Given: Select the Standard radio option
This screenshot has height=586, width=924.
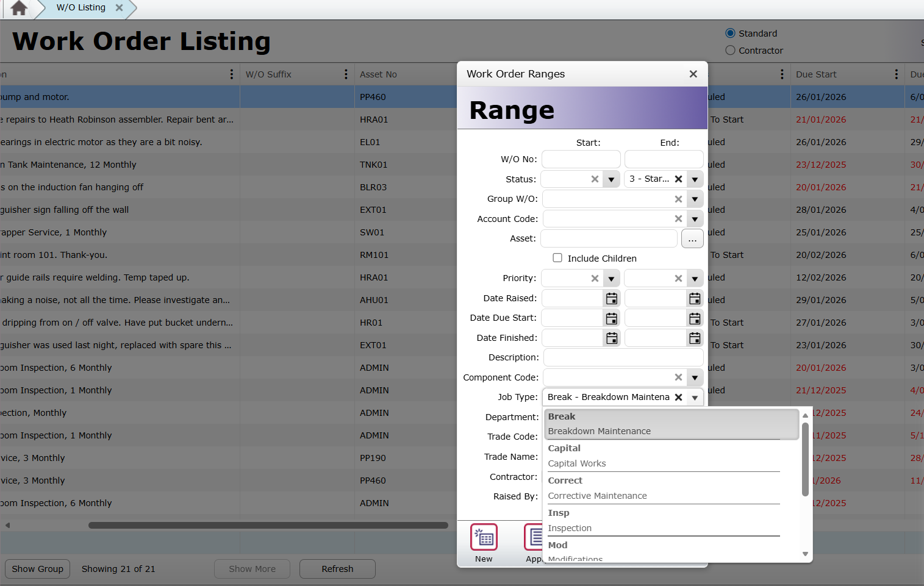Looking at the screenshot, I should [x=730, y=34].
